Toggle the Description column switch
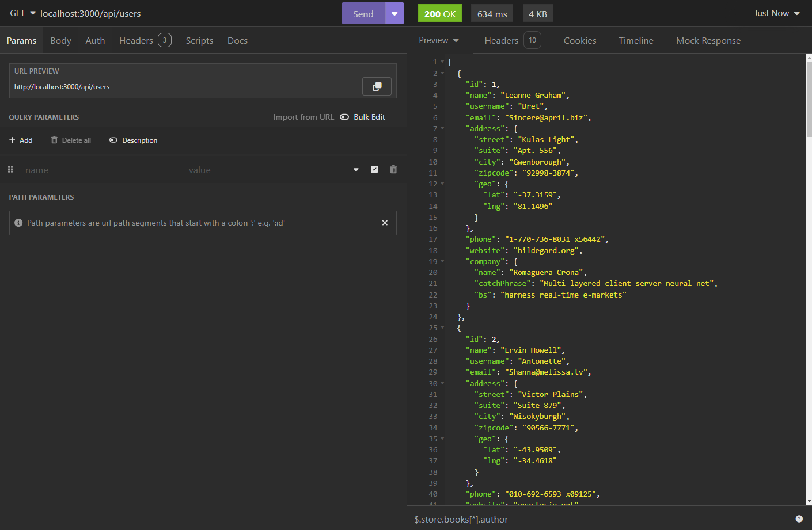The height and width of the screenshot is (530, 812). 113,140
